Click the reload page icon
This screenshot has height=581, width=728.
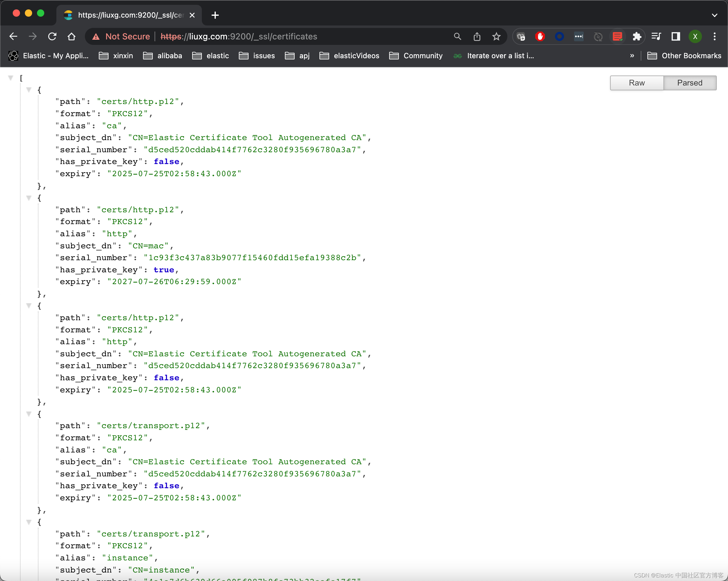click(x=52, y=36)
